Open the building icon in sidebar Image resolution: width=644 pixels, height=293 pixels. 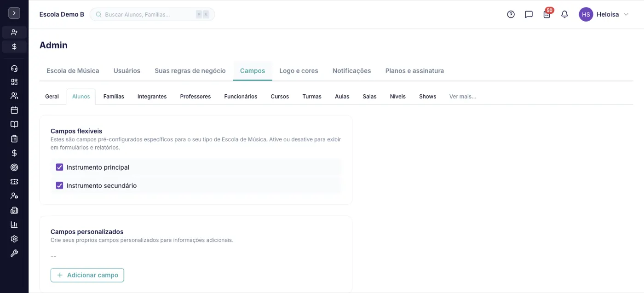pos(14,210)
